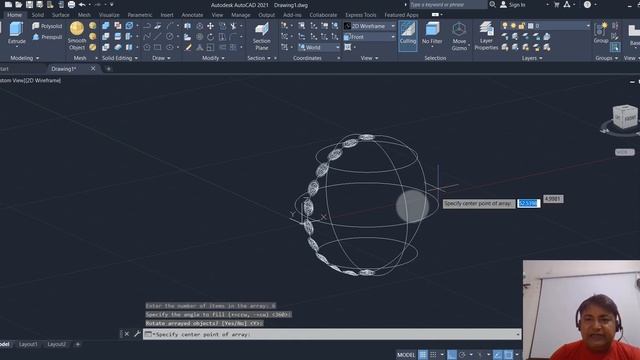
Task: Expand the Modify panel
Action: (x=213, y=58)
